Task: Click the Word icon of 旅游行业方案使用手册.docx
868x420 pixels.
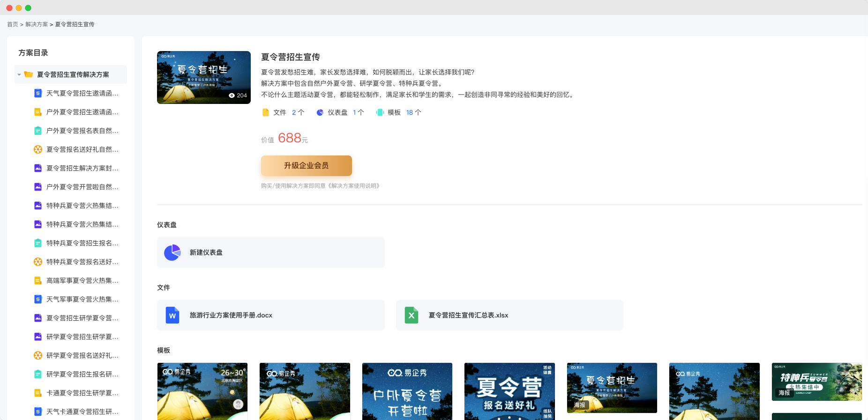Action: click(x=172, y=315)
